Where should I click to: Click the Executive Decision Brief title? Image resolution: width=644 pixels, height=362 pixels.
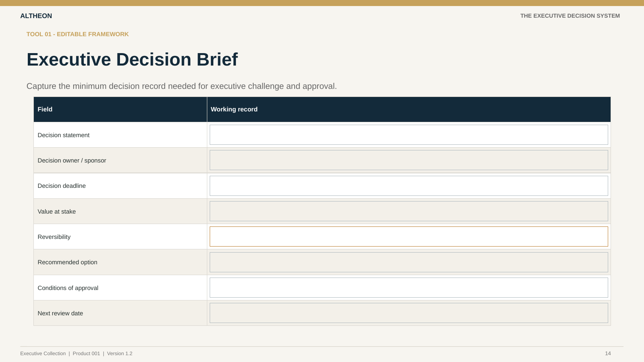pyautogui.click(x=132, y=60)
